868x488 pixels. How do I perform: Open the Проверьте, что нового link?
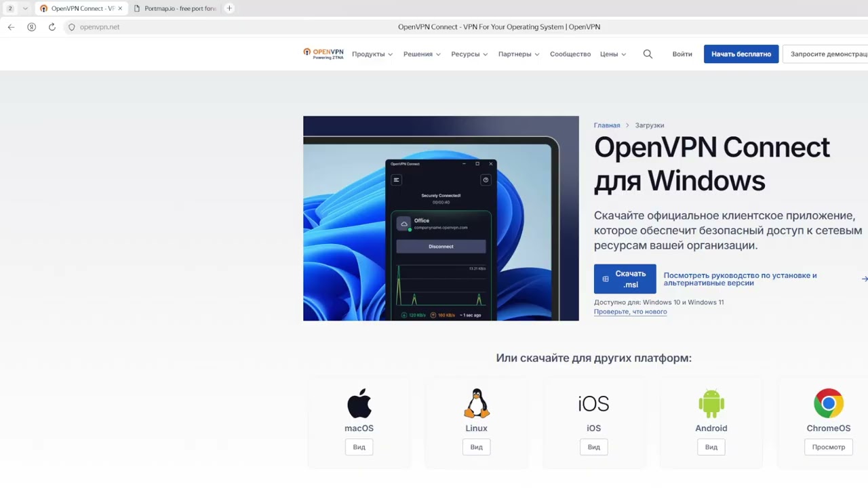point(630,312)
